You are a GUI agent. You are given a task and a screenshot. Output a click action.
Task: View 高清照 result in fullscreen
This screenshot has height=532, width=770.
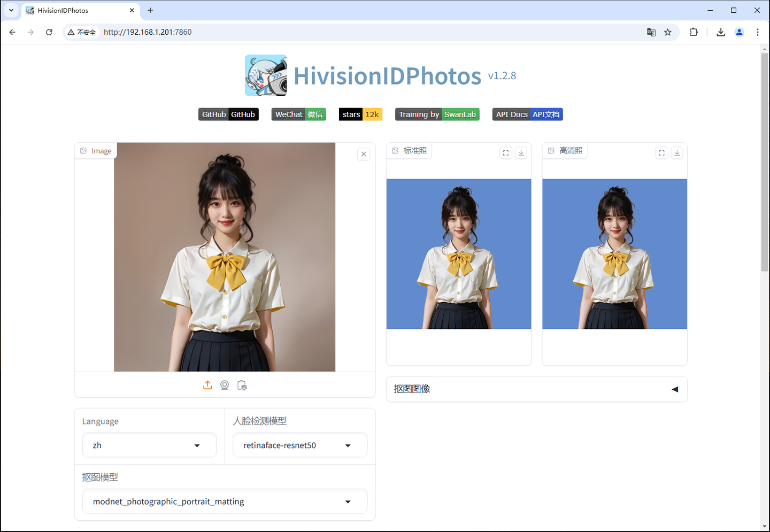click(x=661, y=152)
